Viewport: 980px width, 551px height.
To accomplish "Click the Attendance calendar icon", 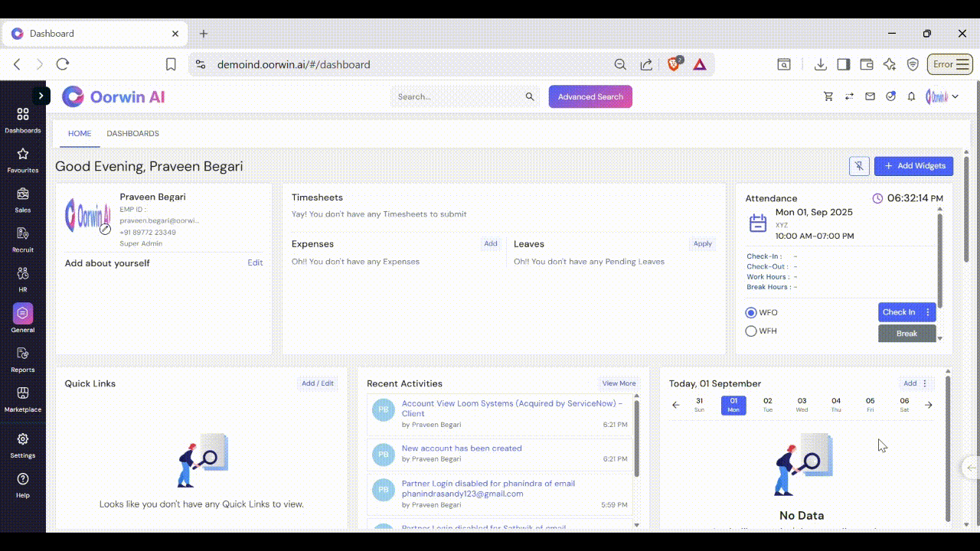I will point(757,223).
